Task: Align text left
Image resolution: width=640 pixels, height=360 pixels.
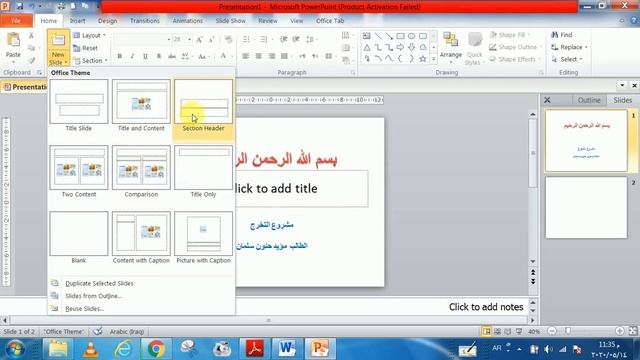Action: pyautogui.click(x=245, y=56)
